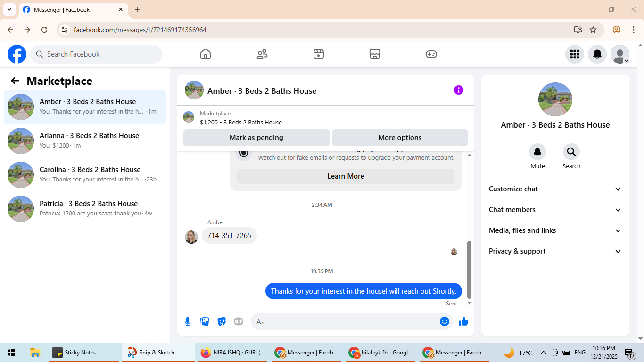Bookmark this page with star icon

593,30
